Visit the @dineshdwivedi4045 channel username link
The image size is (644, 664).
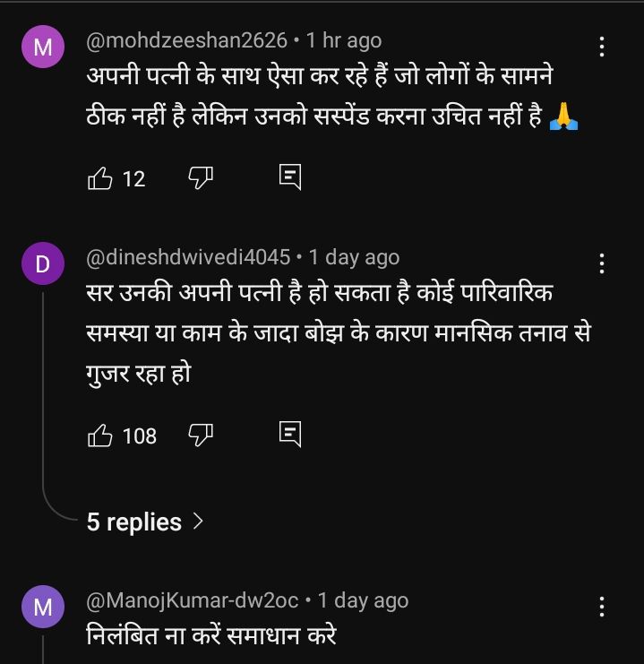pyautogui.click(x=188, y=257)
